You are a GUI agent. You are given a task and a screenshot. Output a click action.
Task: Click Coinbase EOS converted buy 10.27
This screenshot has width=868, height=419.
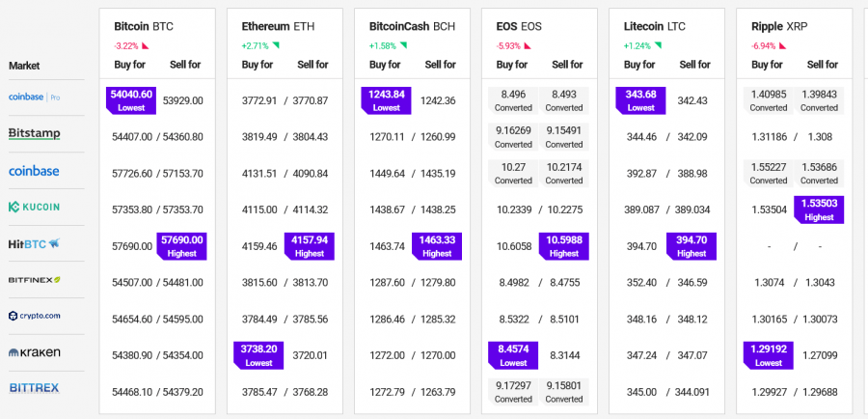[x=513, y=174]
